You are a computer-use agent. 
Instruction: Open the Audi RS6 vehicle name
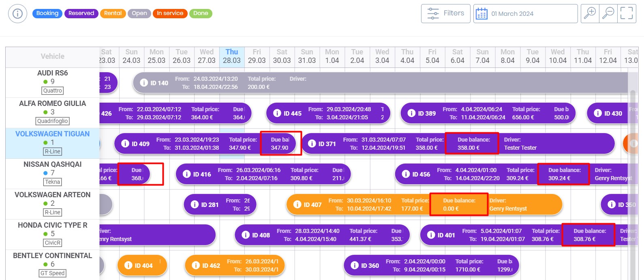point(52,73)
